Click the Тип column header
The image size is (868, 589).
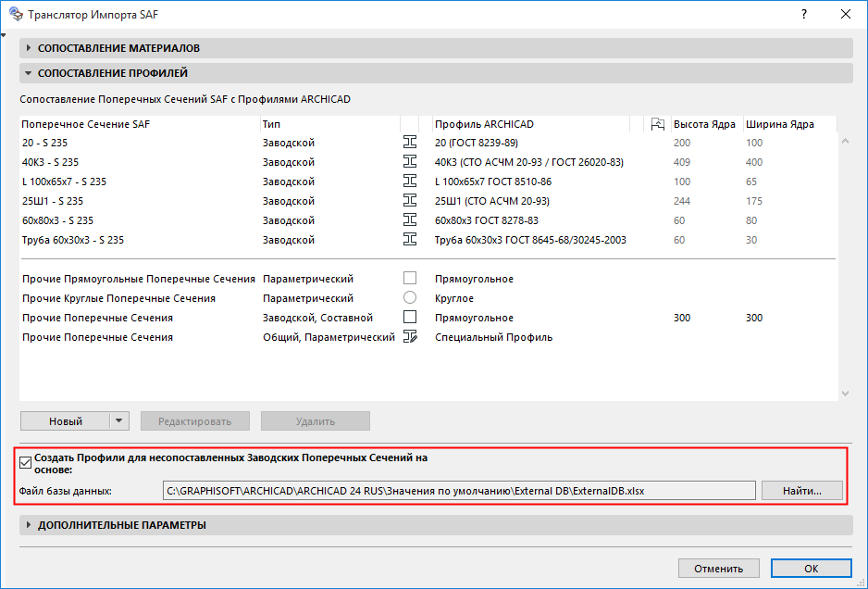(330, 124)
